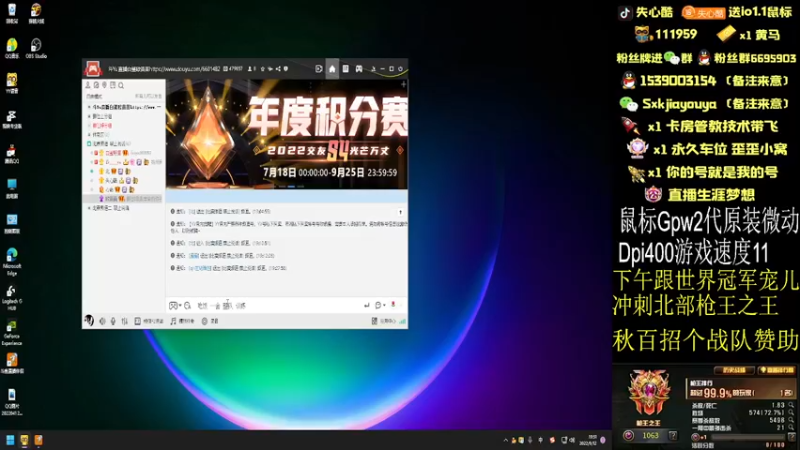Open the search magnifier in channel panel
Screen dimensions: 800x450
(x=121, y=85)
